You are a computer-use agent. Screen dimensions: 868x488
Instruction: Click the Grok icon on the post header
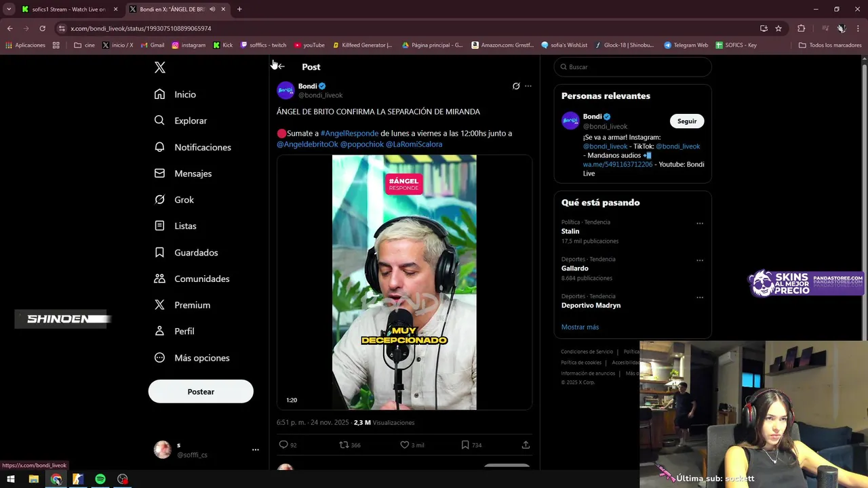tap(516, 86)
